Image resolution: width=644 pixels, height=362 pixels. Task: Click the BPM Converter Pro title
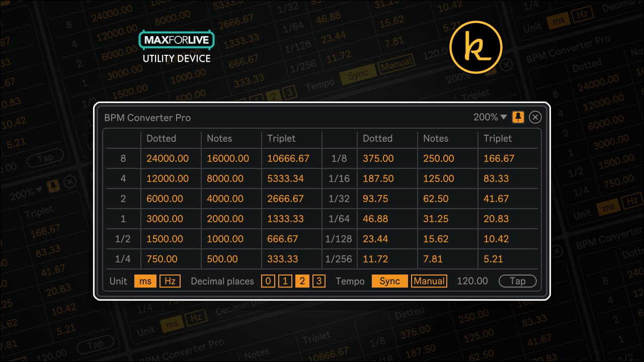click(x=147, y=118)
